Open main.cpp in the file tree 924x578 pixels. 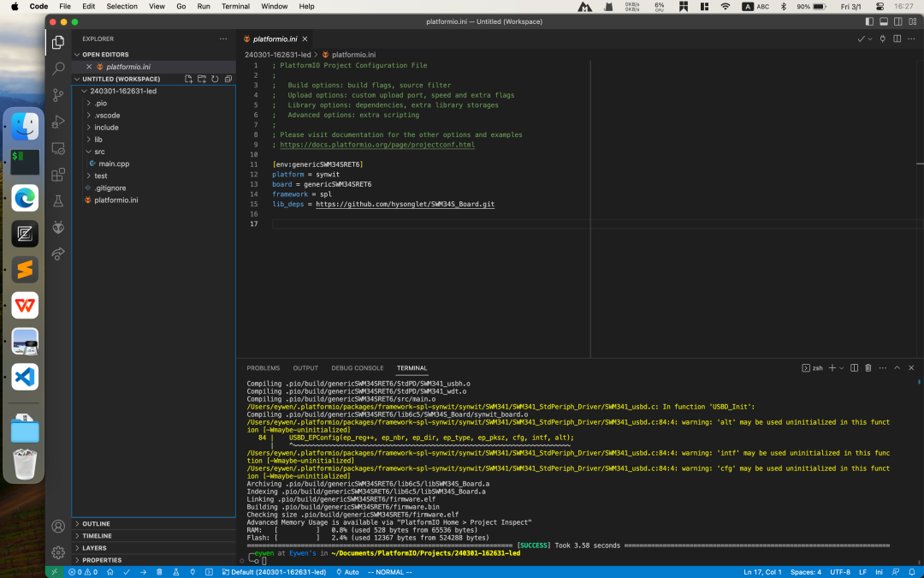114,164
